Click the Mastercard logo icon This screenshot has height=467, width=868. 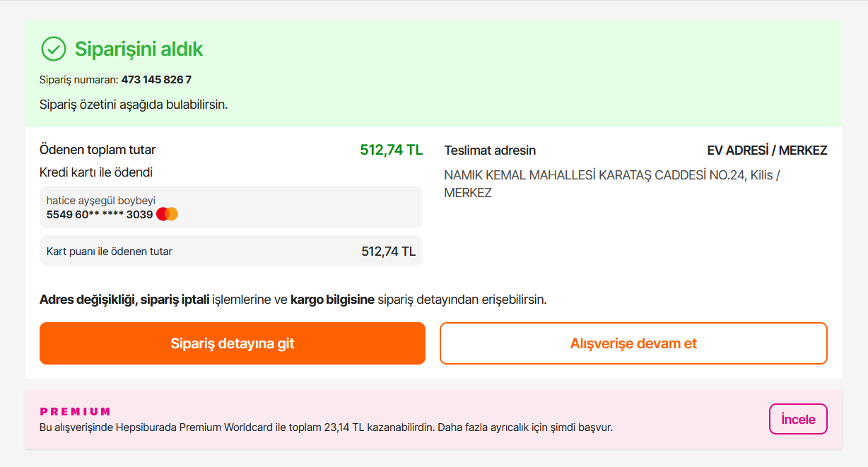pyautogui.click(x=168, y=214)
